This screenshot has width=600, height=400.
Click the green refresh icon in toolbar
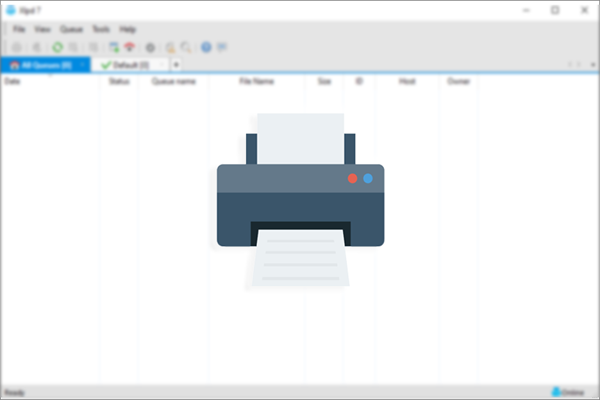[x=57, y=47]
